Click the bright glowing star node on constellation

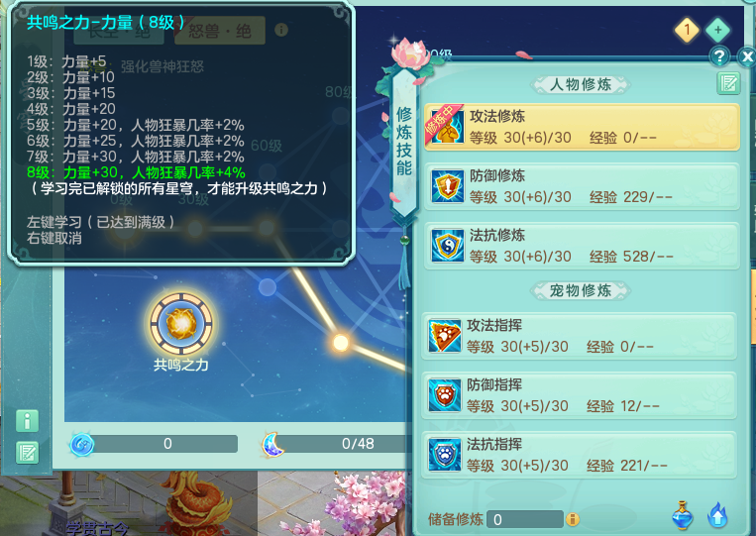(x=341, y=343)
